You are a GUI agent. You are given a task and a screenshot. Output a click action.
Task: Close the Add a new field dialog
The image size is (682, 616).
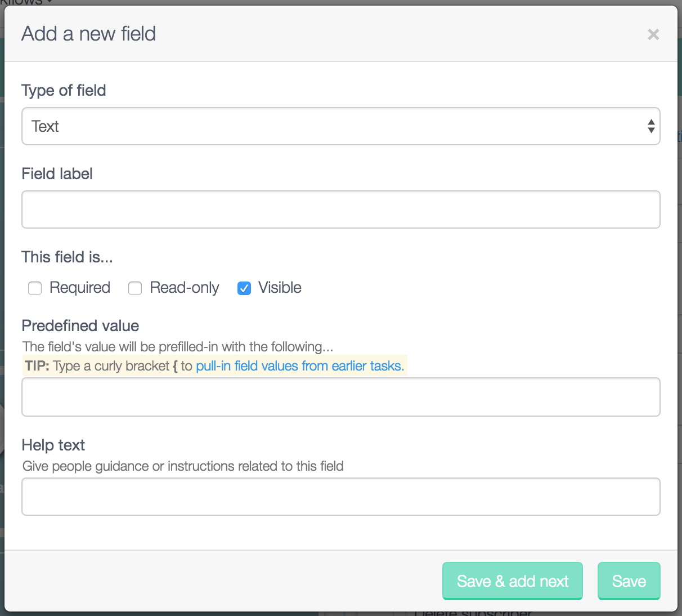[x=653, y=34]
